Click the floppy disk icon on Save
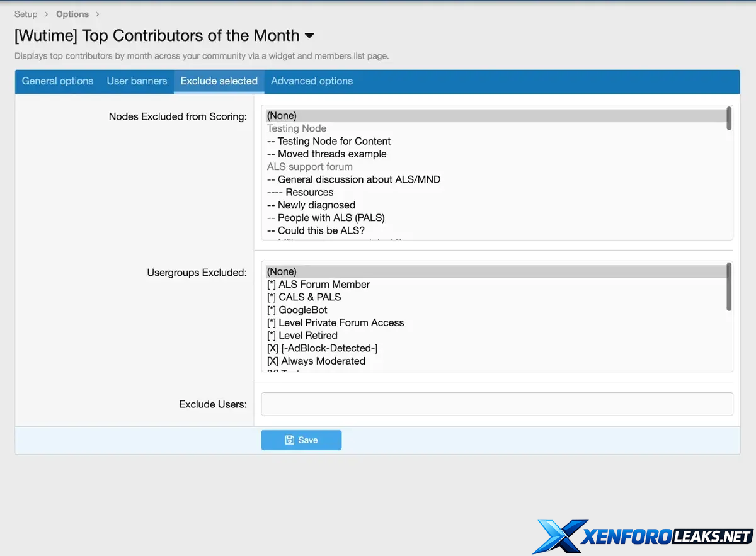Viewport: 756px width, 556px height. 289,440
